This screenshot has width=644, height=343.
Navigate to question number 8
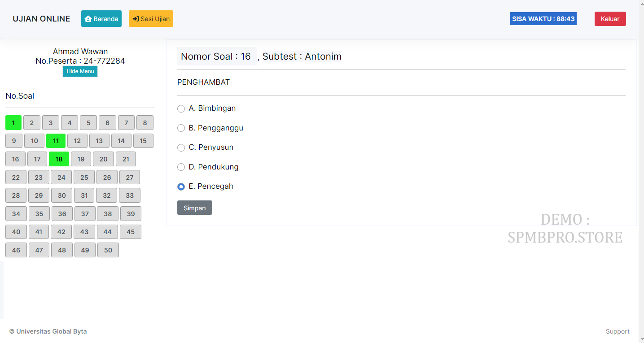[x=145, y=123]
